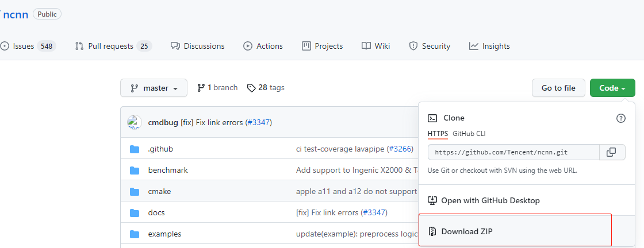Viewport: 644px width, 248px height.
Task: Open the cmake folder
Action: click(x=159, y=191)
